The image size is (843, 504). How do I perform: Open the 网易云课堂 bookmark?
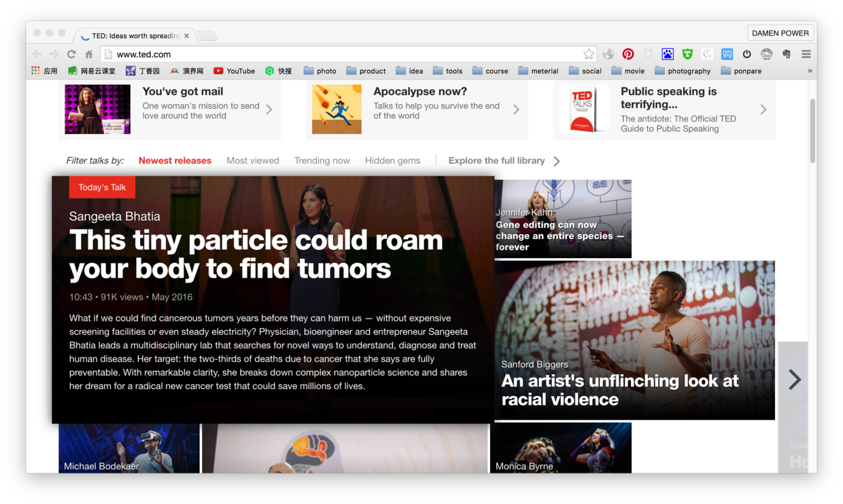tap(92, 71)
